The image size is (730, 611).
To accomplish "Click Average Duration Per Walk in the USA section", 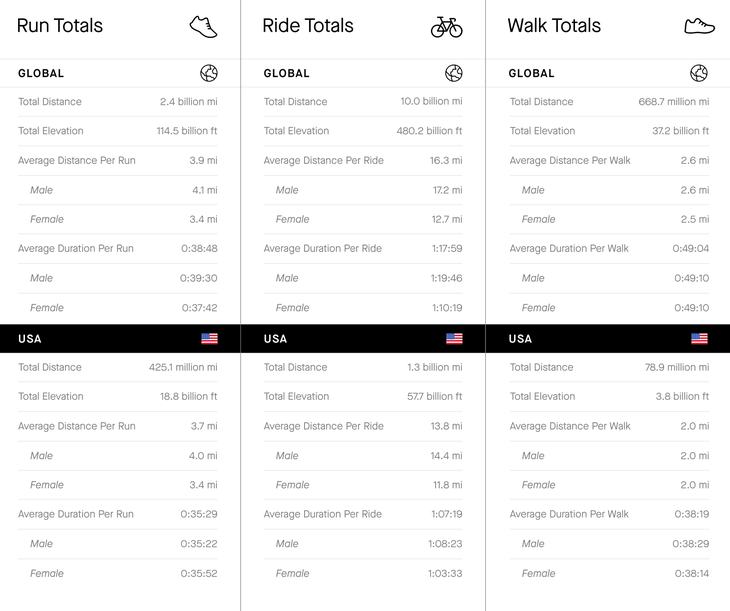I will pos(569,514).
